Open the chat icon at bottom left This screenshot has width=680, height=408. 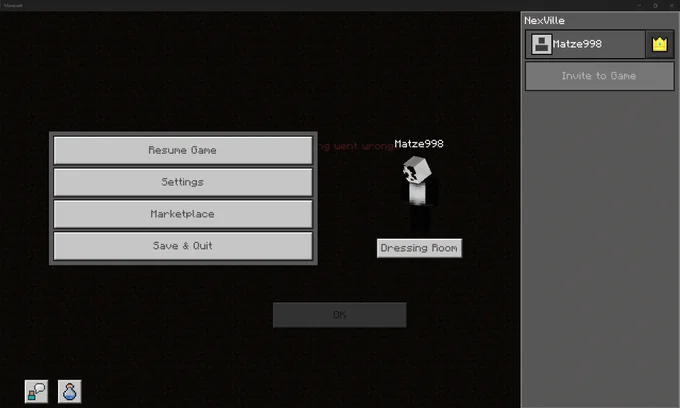(x=36, y=392)
